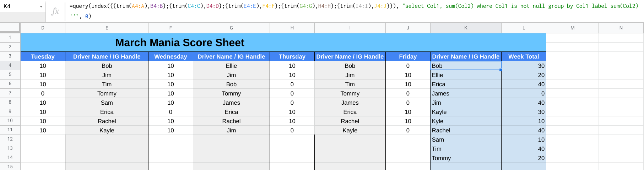The image size is (644, 170).
Task: Select the Friday header cell
Action: click(x=408, y=56)
